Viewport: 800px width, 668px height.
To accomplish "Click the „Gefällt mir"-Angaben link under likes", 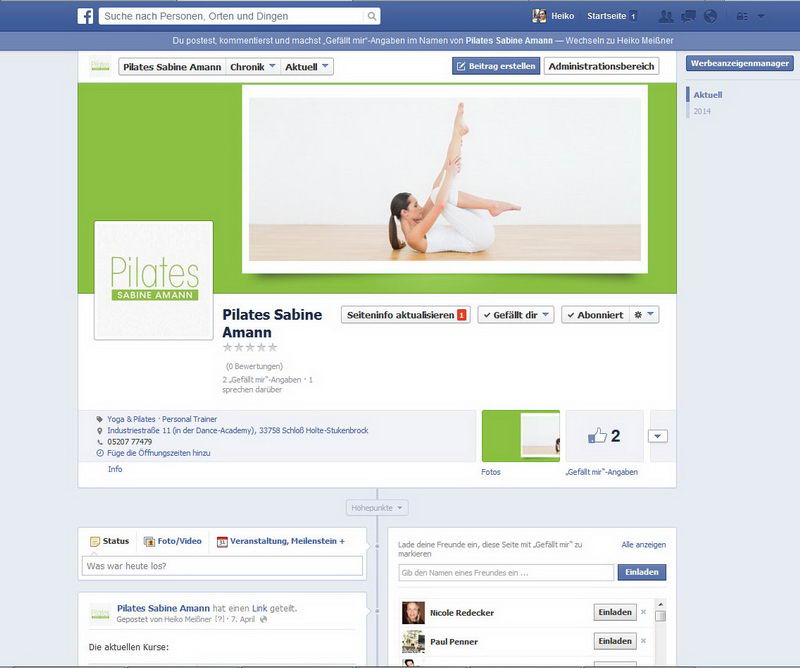I will 602,472.
